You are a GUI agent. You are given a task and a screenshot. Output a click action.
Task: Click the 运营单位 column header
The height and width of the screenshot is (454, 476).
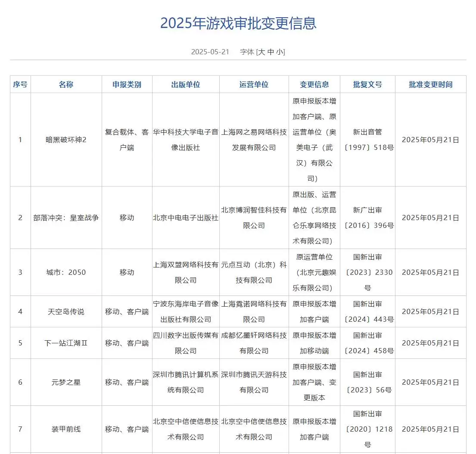(254, 84)
